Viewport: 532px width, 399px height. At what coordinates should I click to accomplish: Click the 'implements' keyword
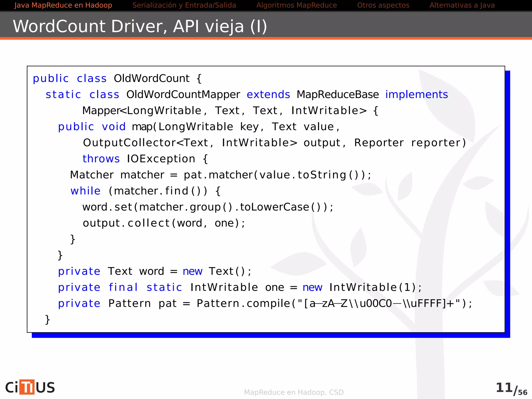[x=417, y=95]
